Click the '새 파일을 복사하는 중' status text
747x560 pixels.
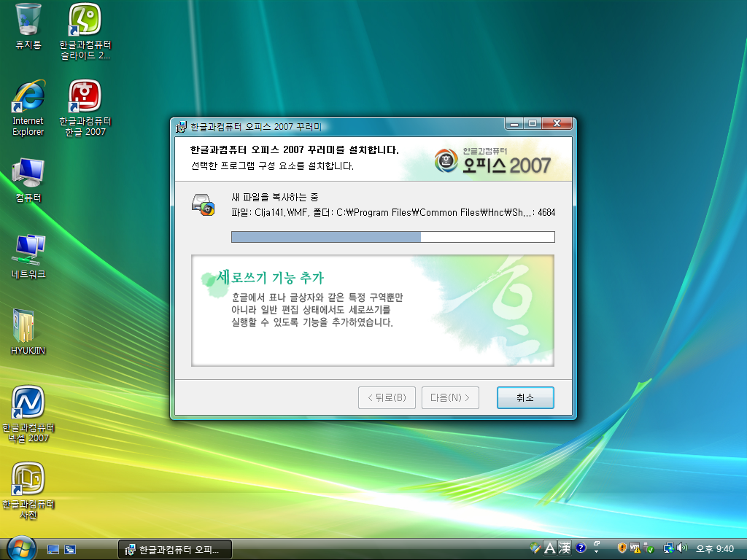[275, 197]
